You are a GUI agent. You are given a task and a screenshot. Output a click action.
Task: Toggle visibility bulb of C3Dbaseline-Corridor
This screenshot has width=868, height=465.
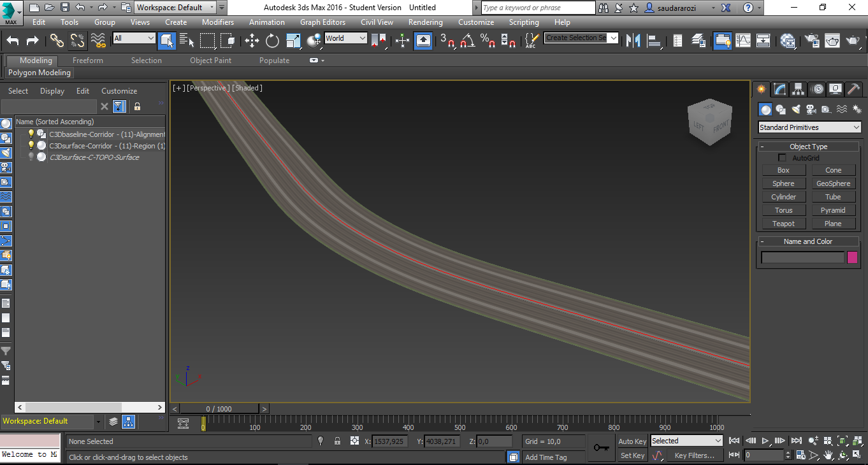click(29, 134)
